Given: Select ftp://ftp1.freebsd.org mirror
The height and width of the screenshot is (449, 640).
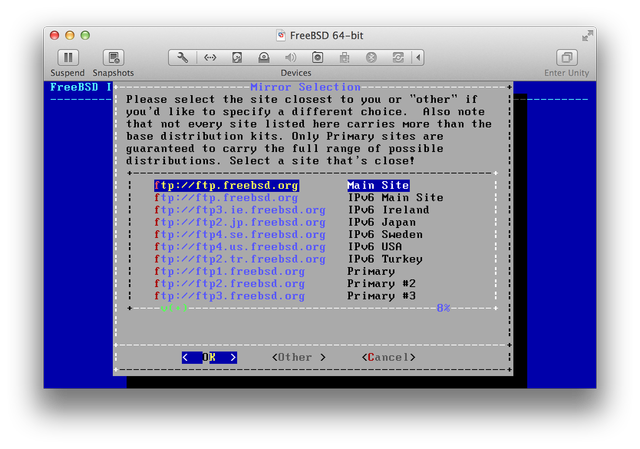Looking at the screenshot, I should [x=229, y=271].
